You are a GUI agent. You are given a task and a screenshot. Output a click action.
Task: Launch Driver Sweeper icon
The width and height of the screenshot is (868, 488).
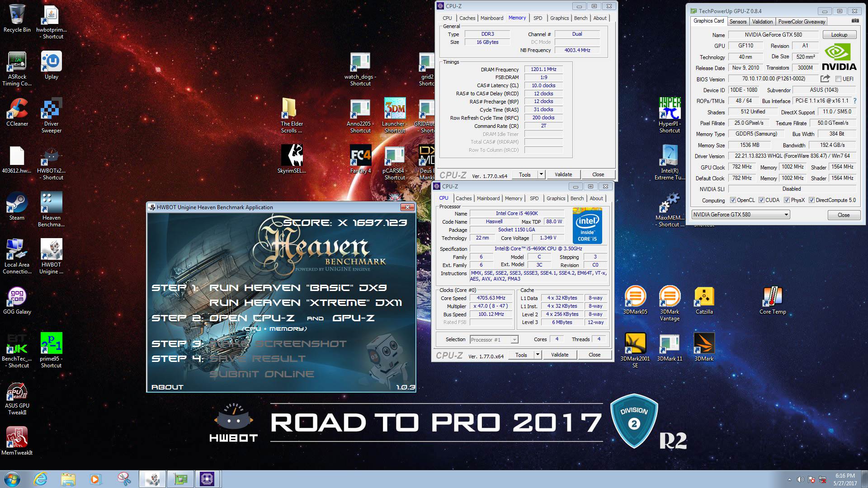(x=51, y=115)
